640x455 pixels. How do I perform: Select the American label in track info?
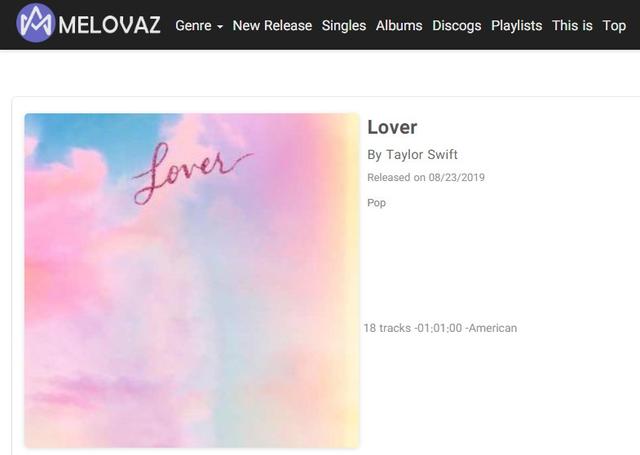[493, 328]
